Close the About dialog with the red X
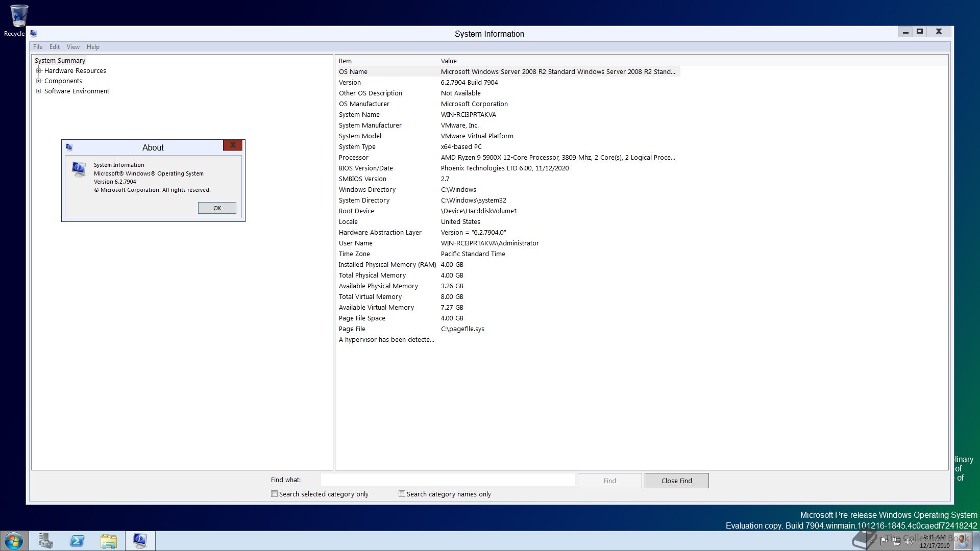The width and height of the screenshot is (980, 551). (x=233, y=145)
